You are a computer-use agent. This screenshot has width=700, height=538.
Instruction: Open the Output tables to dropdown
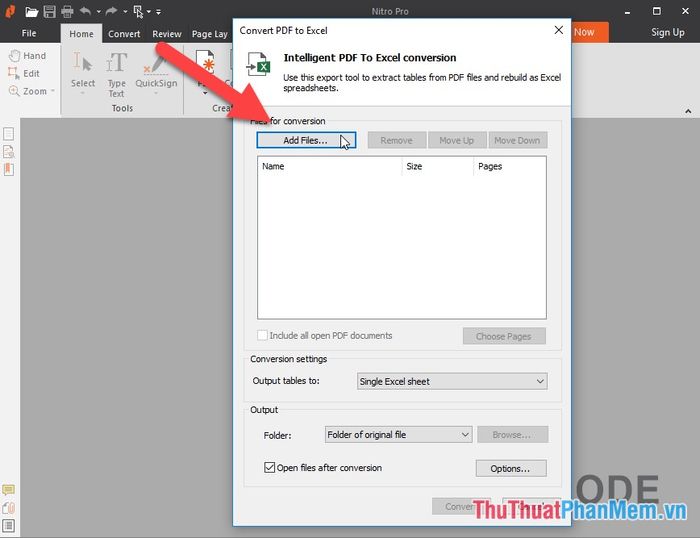[x=452, y=381]
